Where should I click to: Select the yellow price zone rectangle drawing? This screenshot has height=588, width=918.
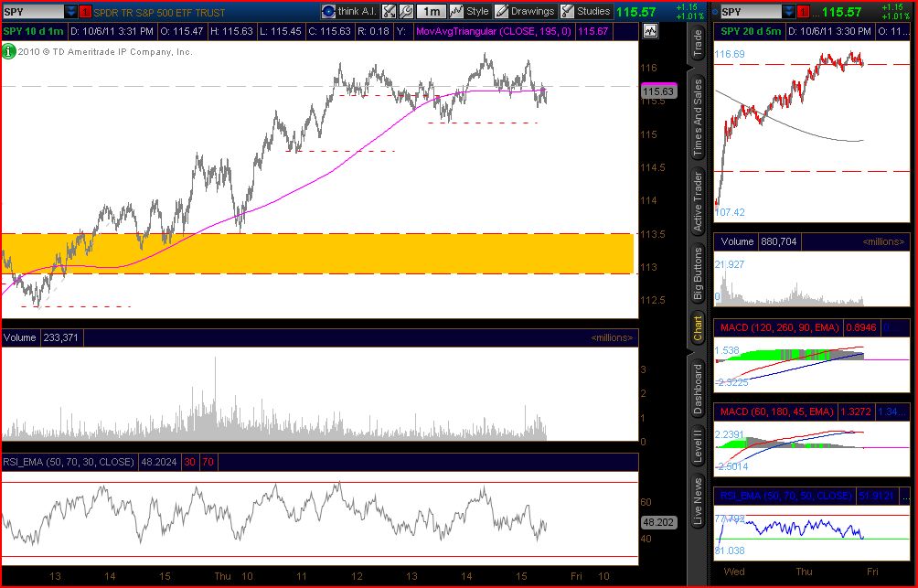[x=317, y=253]
